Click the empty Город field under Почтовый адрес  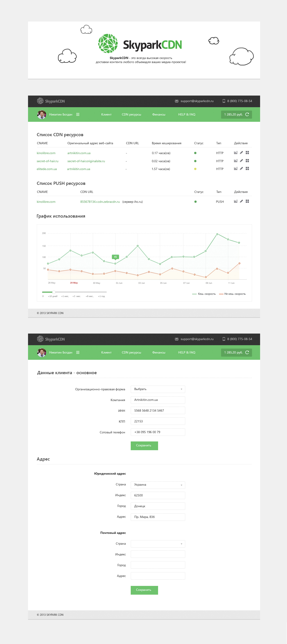pyautogui.click(x=158, y=565)
